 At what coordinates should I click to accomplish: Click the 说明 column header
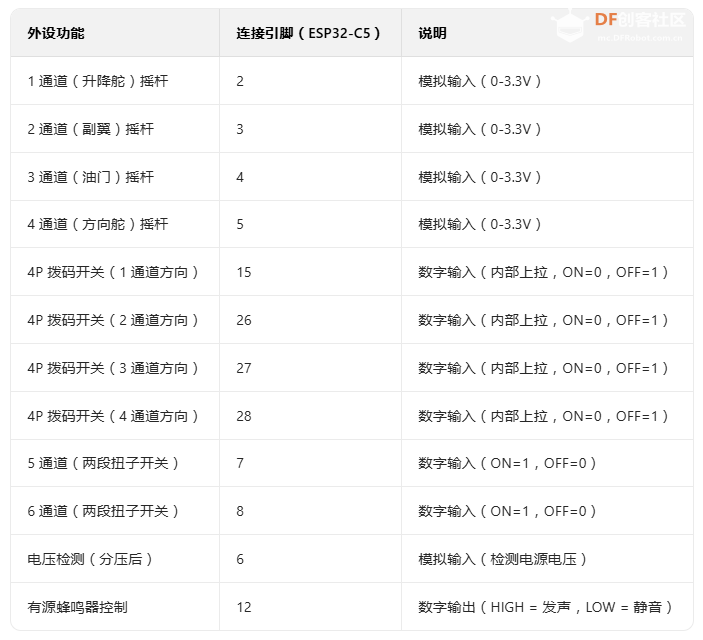432,33
